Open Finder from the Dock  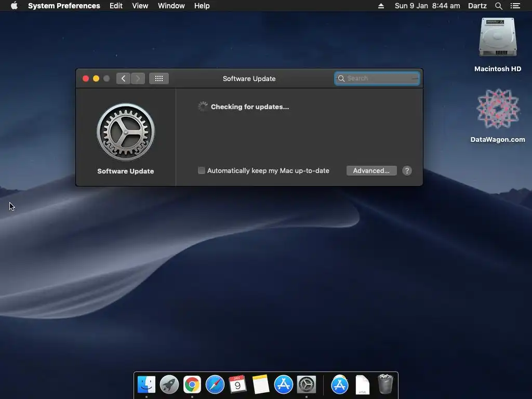(x=146, y=384)
